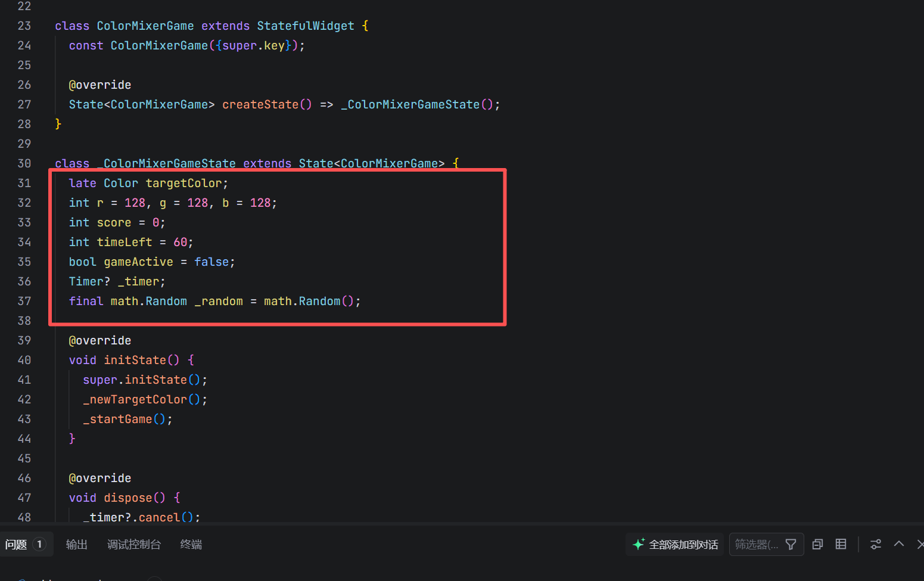
Task: Click _timer field on line 36
Action: [139, 282]
